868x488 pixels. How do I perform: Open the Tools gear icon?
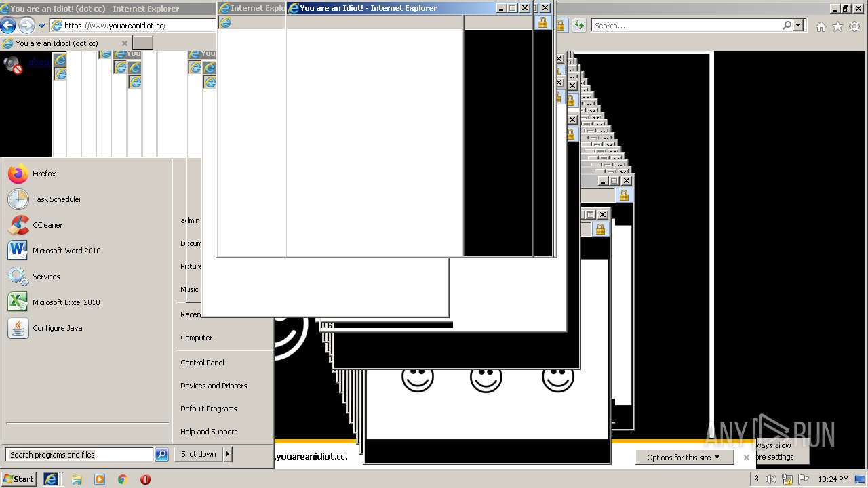pyautogui.click(x=854, y=26)
